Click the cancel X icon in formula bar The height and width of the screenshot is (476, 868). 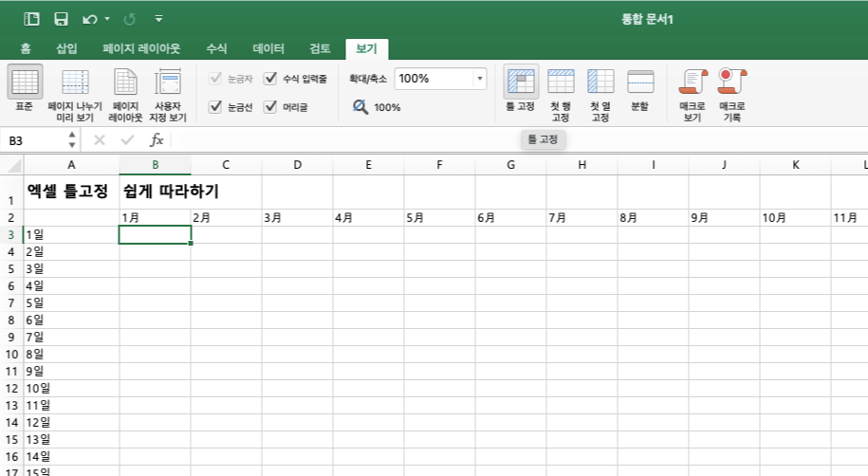point(100,140)
